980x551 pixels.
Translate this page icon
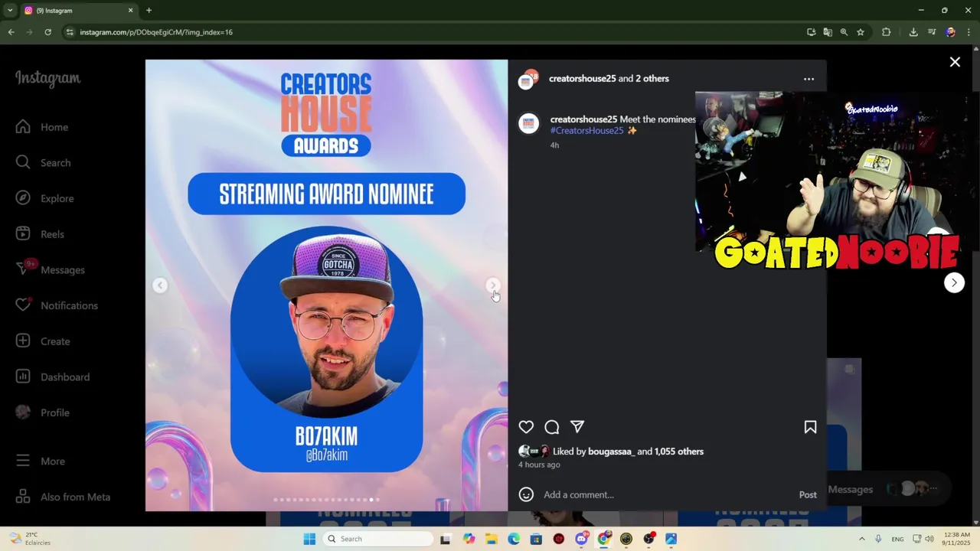828,32
